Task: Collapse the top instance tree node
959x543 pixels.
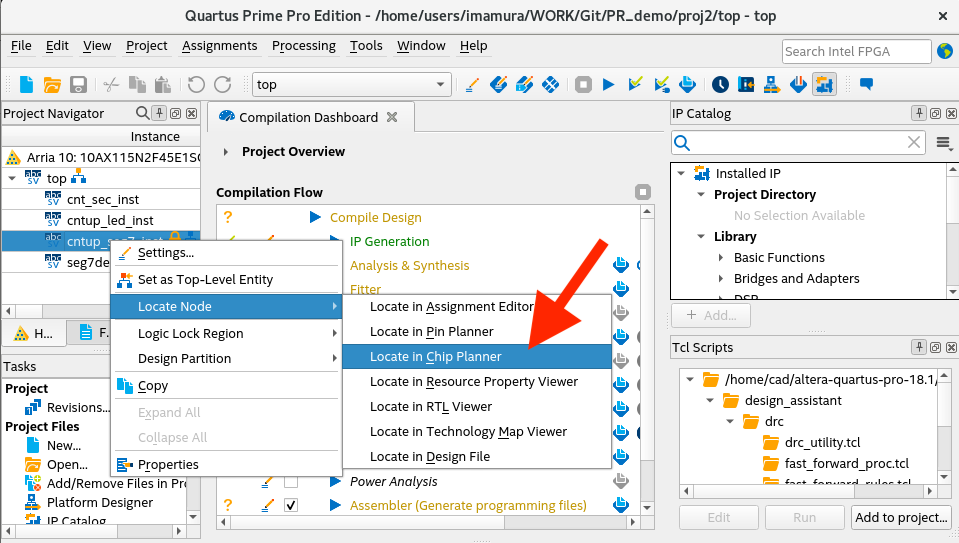Action: (12, 179)
